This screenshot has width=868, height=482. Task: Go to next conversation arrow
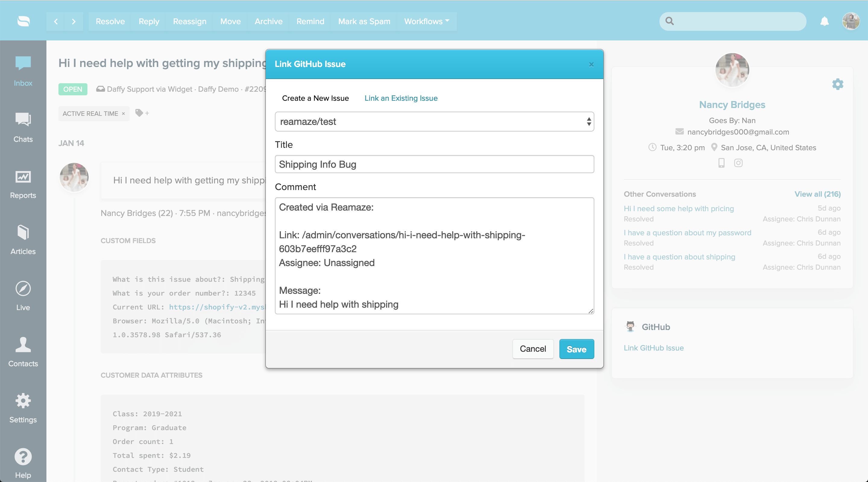[74, 21]
